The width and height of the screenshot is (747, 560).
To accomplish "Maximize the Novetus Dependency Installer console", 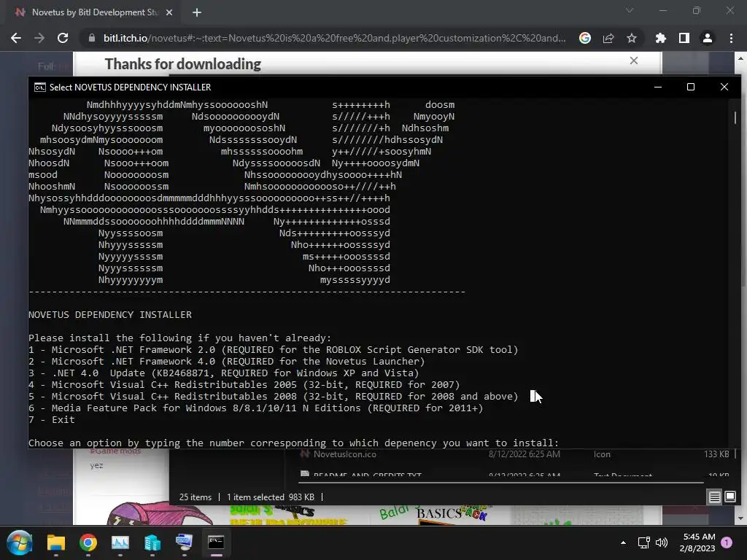I will click(x=691, y=87).
